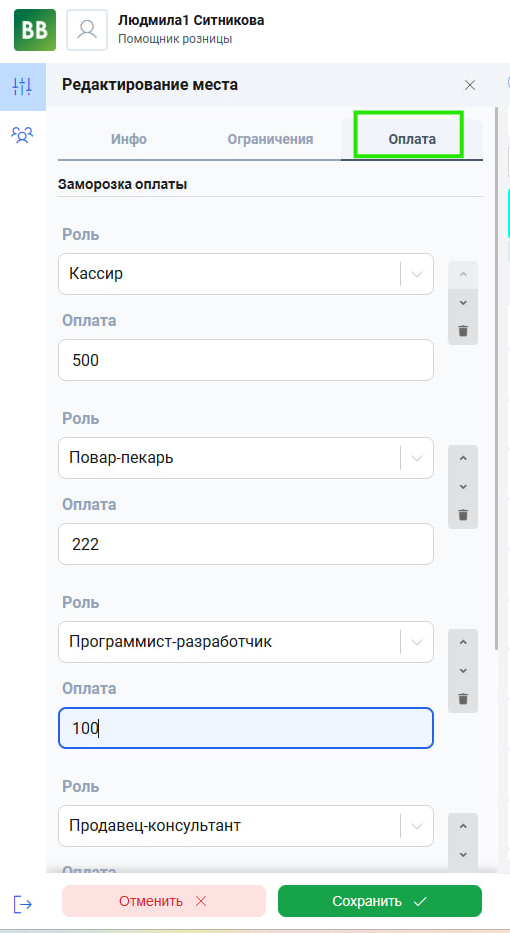Delete the Повар-пекарь role row

(463, 515)
